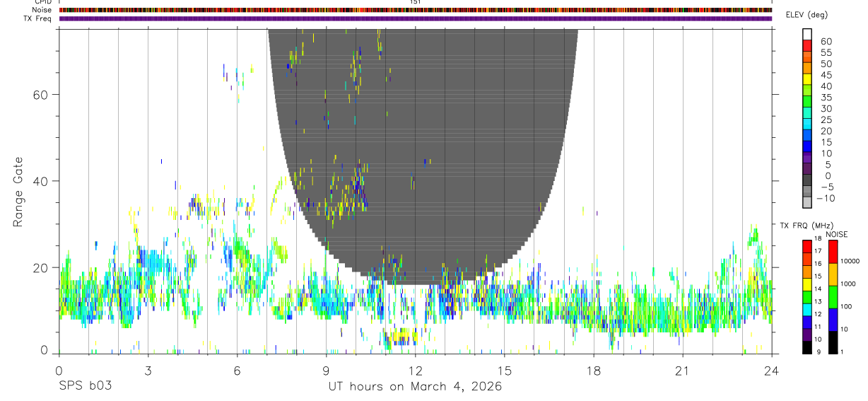Pick the black 9–10 MHz TX FRQ swatch
Screen dimensions: 868x401
807,347
